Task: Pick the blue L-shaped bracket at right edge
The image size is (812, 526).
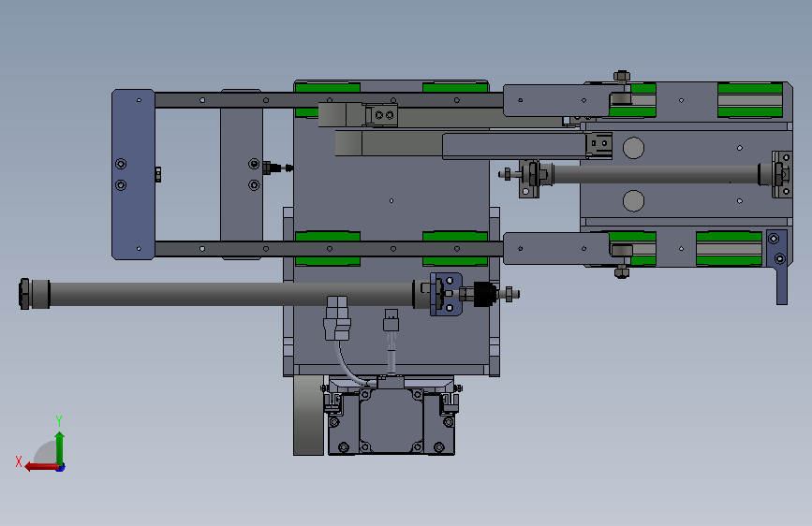Action: (778, 267)
